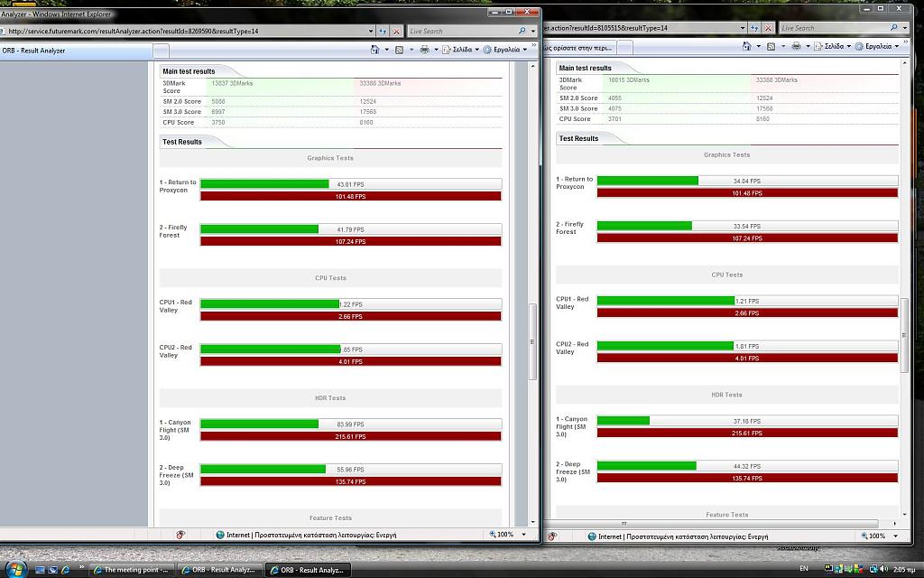The image size is (924, 578).
Task: Click active ORB - Result Analyzer taskbar button
Action: pos(308,570)
